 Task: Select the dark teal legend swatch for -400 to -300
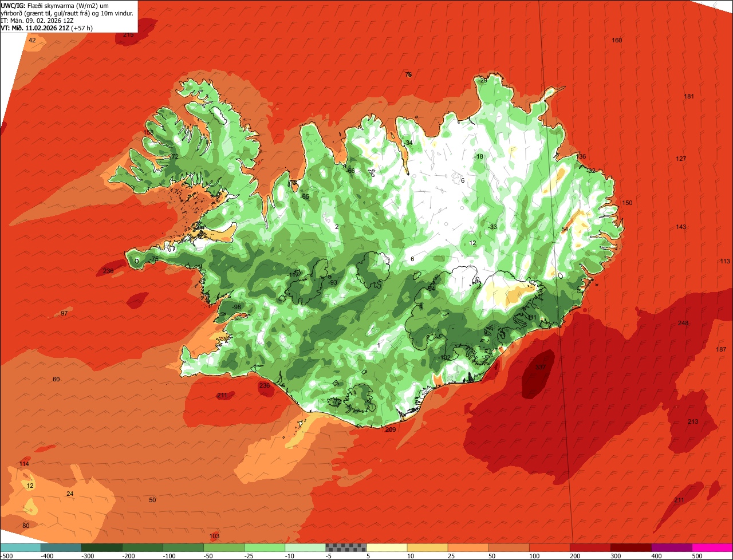[61, 547]
